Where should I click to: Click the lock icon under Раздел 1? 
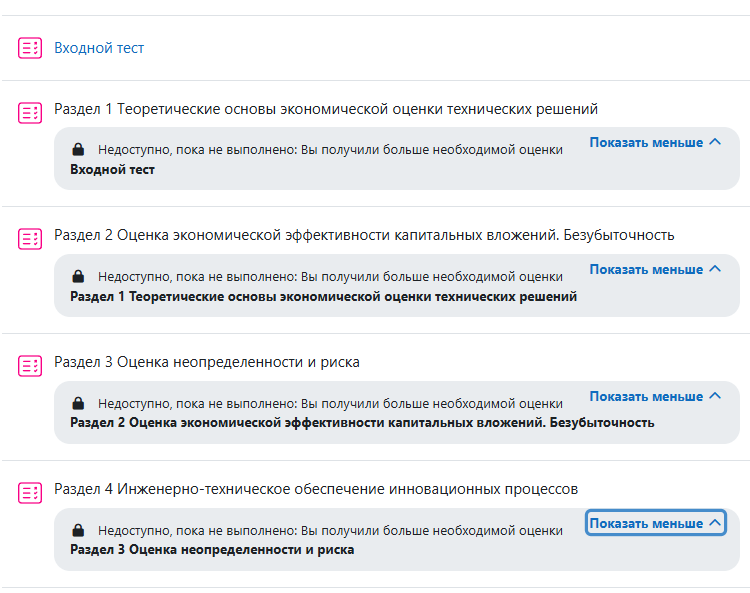click(x=78, y=149)
